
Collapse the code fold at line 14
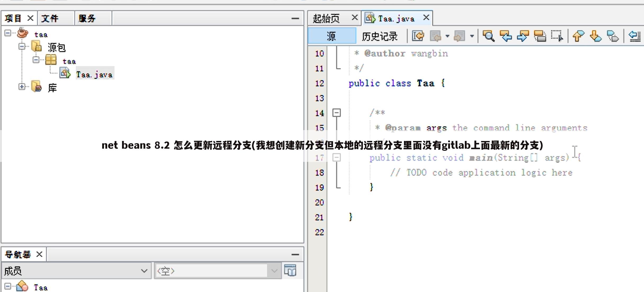coord(336,113)
